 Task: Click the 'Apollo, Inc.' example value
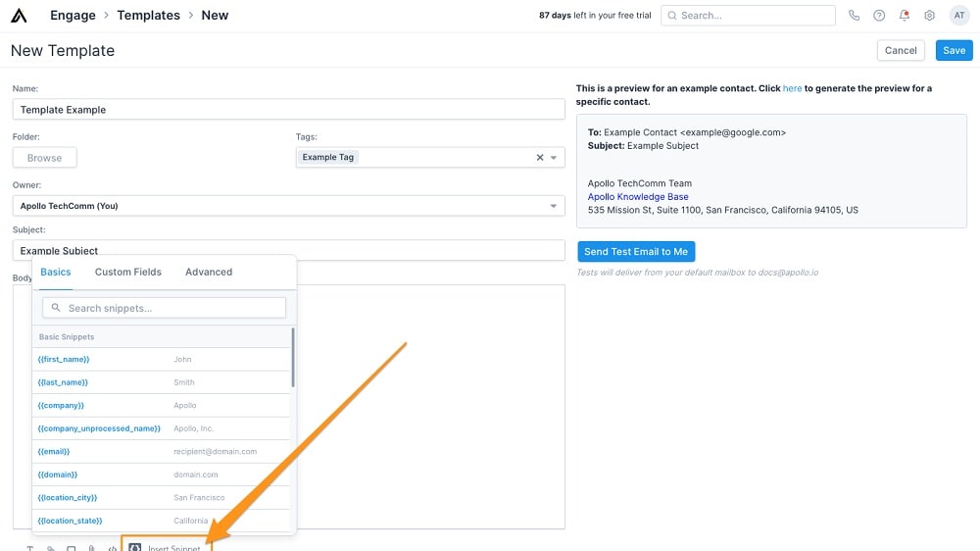[x=194, y=428]
